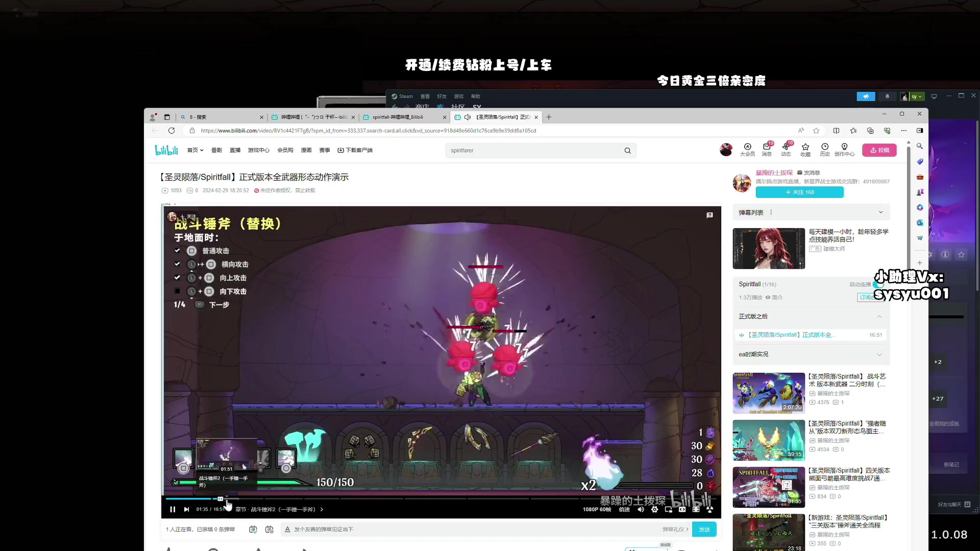Open the 漫画 navigation item
Screen dimensions: 980x551
306,150
